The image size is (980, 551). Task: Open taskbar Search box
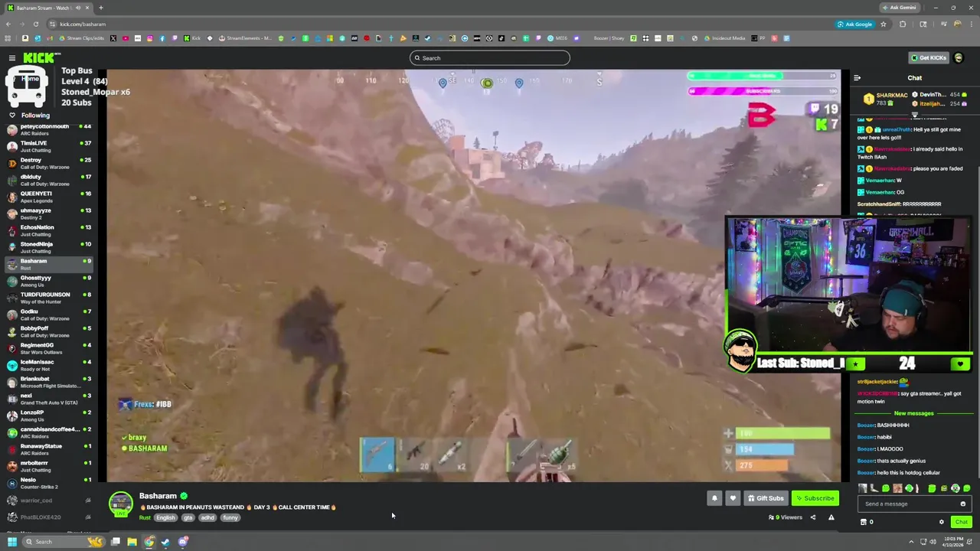click(x=65, y=542)
